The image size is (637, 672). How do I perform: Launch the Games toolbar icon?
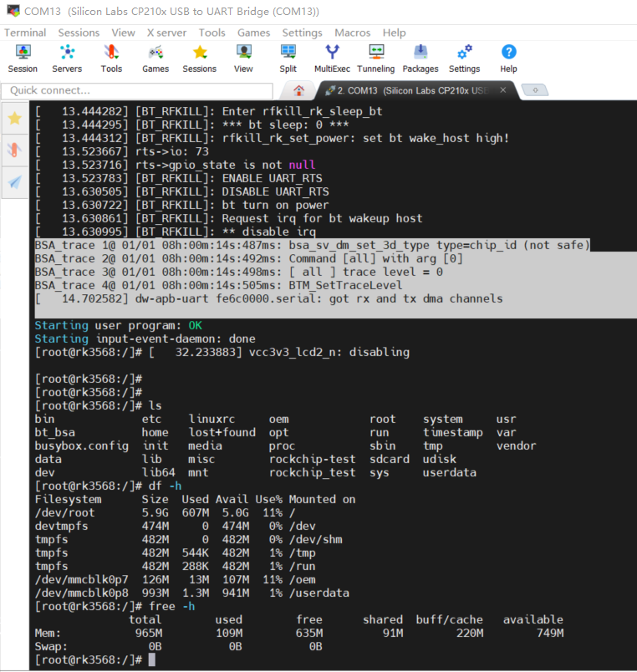click(155, 59)
